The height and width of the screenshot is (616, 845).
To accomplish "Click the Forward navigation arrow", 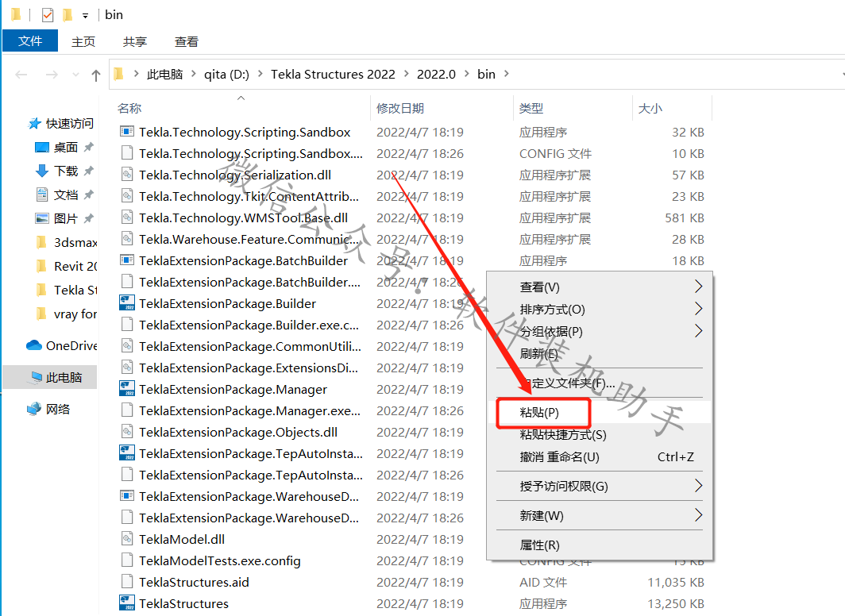I will point(52,75).
